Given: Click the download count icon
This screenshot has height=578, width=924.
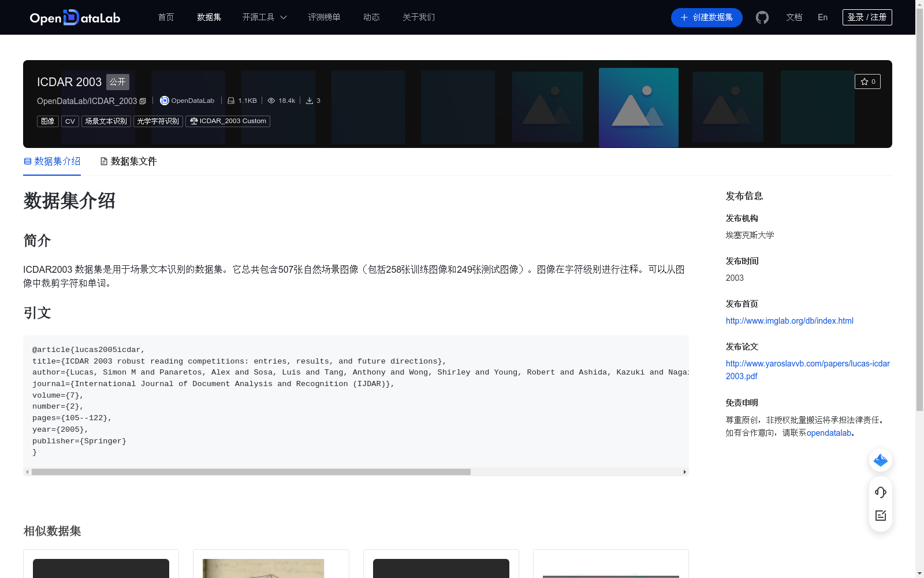Looking at the screenshot, I should click(310, 101).
